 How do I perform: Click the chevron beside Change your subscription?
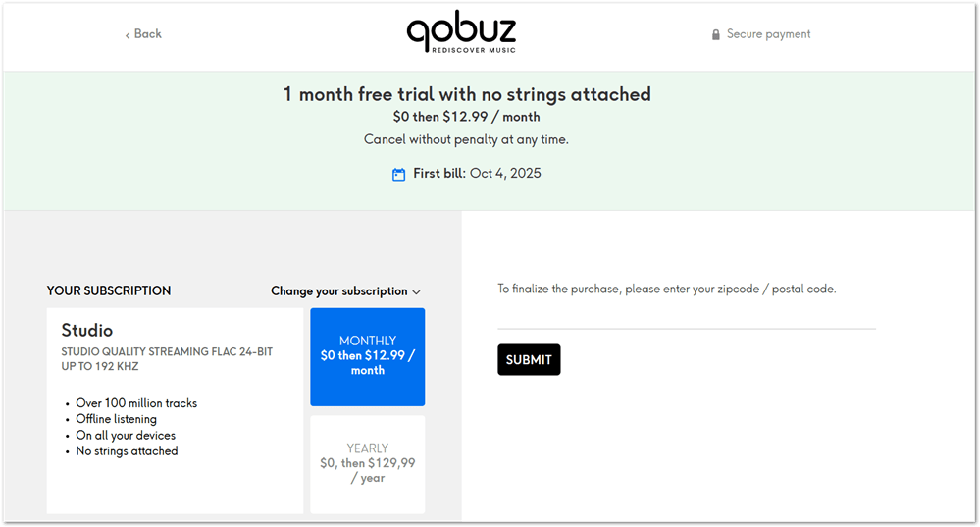417,291
